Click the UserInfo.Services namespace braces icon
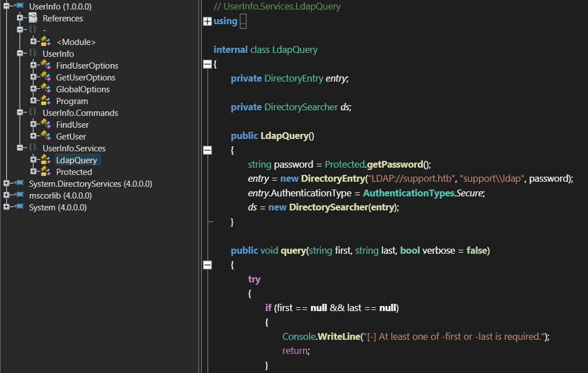The image size is (588, 373). pyautogui.click(x=33, y=148)
